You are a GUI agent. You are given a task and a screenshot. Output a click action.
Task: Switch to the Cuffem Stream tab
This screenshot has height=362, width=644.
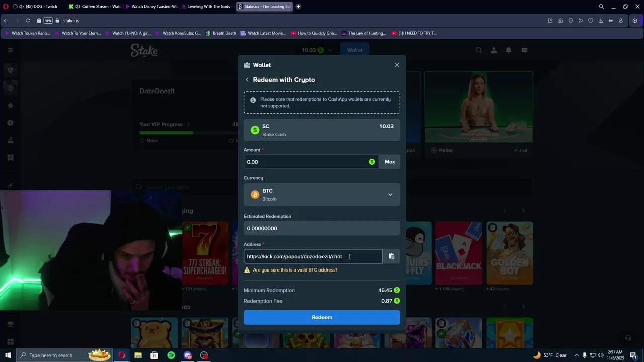coord(95,7)
